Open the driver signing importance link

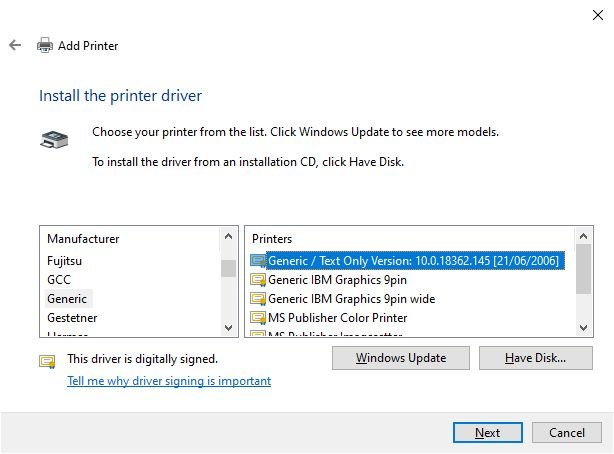pyautogui.click(x=169, y=381)
